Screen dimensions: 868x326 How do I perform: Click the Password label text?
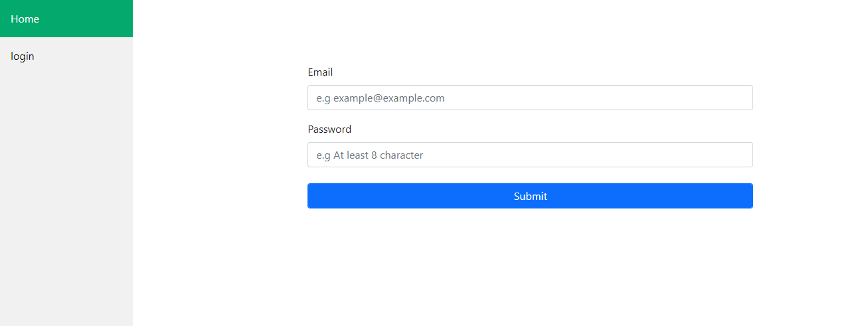[x=329, y=129]
